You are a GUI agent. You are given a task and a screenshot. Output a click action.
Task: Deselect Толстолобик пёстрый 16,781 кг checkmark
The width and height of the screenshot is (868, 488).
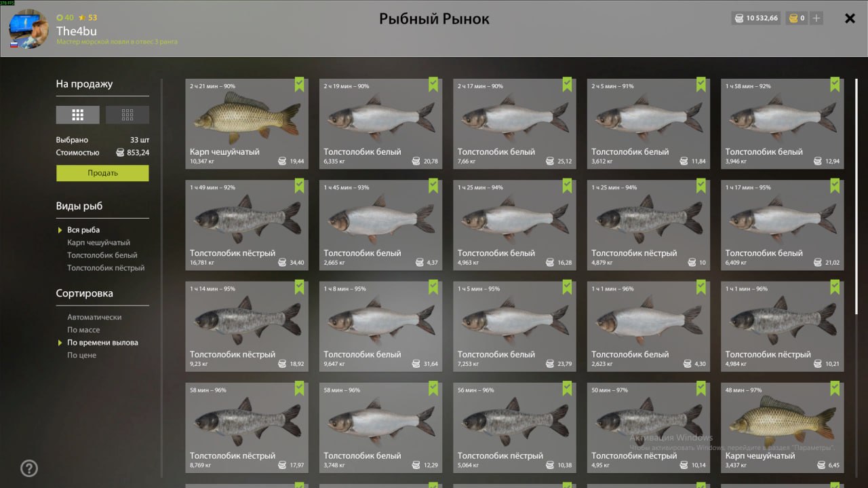click(x=300, y=185)
